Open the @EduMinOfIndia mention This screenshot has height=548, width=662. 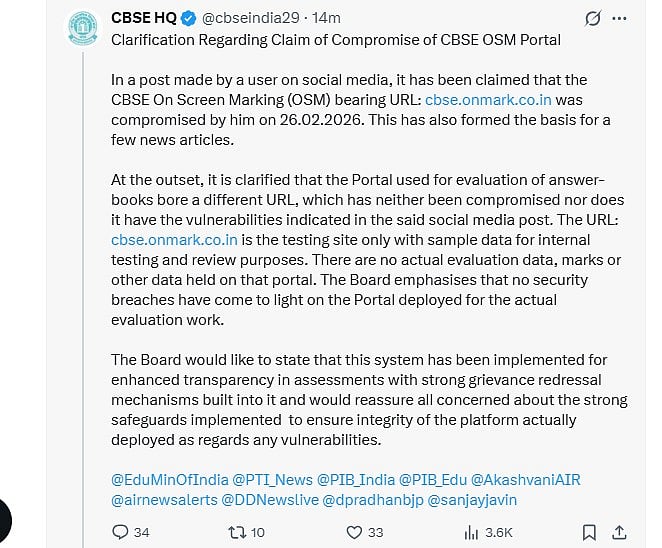[170, 480]
